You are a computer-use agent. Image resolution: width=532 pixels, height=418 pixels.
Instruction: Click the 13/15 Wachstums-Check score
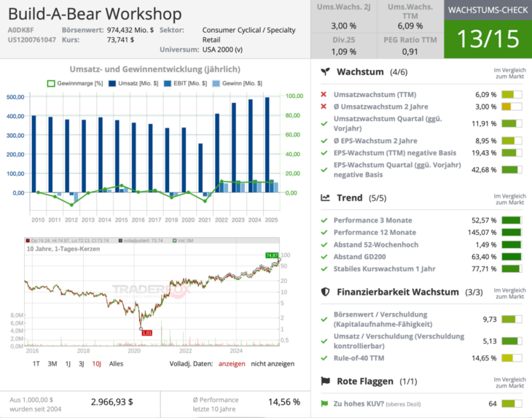[488, 39]
